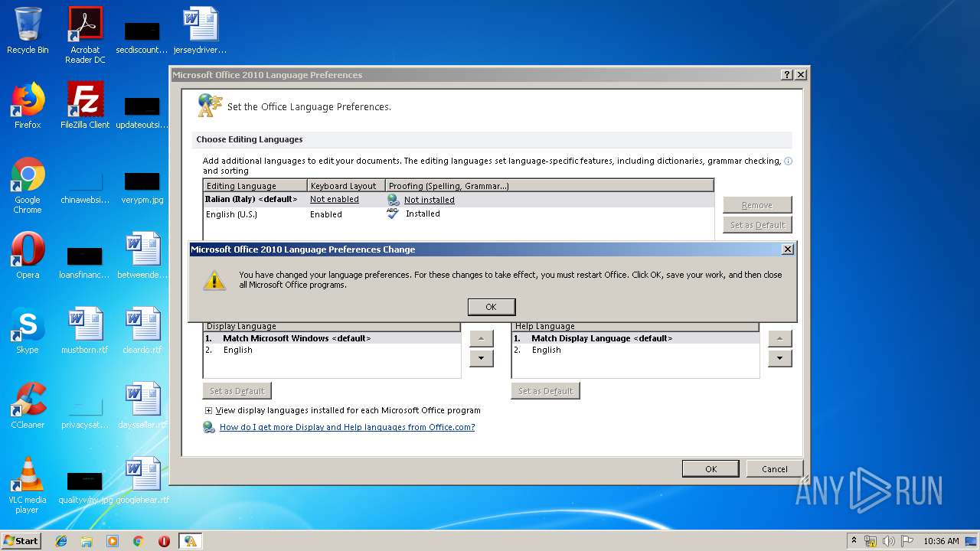Click OK in the Preferences Change alert
This screenshot has height=551, width=980.
coord(491,307)
